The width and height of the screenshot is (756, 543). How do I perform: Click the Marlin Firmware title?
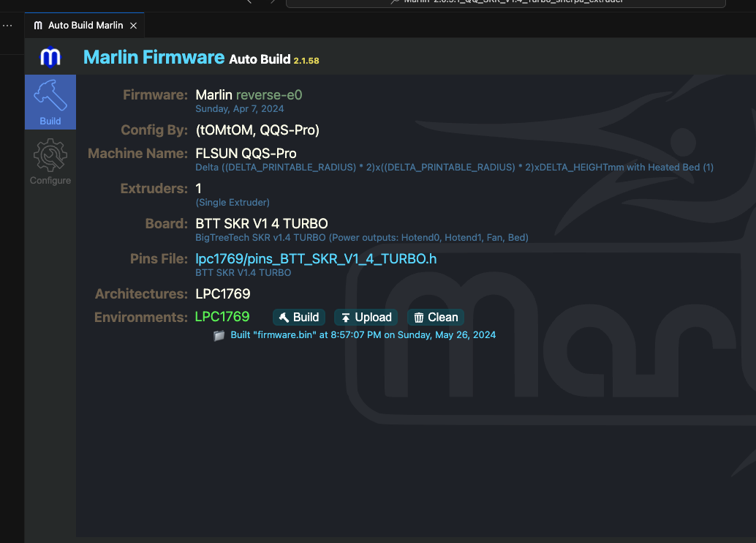tap(154, 57)
